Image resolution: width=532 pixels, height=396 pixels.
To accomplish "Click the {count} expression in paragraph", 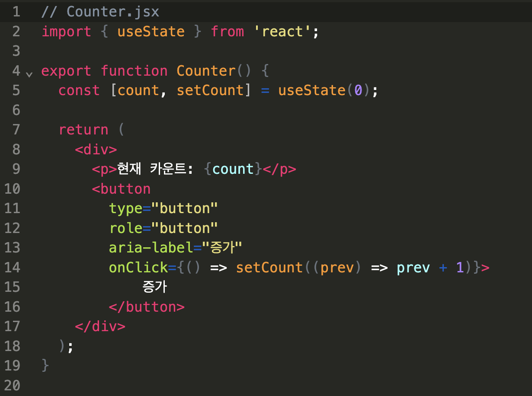I will click(233, 169).
